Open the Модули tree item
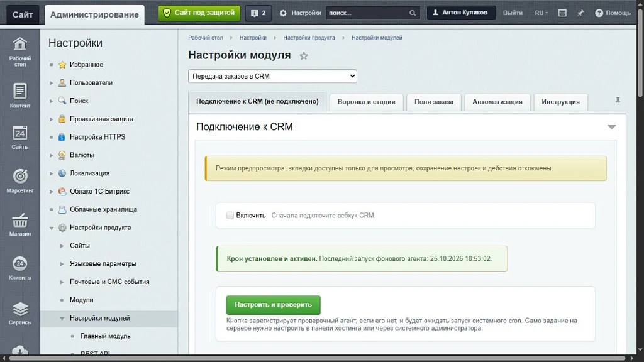Image resolution: width=644 pixels, height=362 pixels. [x=81, y=300]
